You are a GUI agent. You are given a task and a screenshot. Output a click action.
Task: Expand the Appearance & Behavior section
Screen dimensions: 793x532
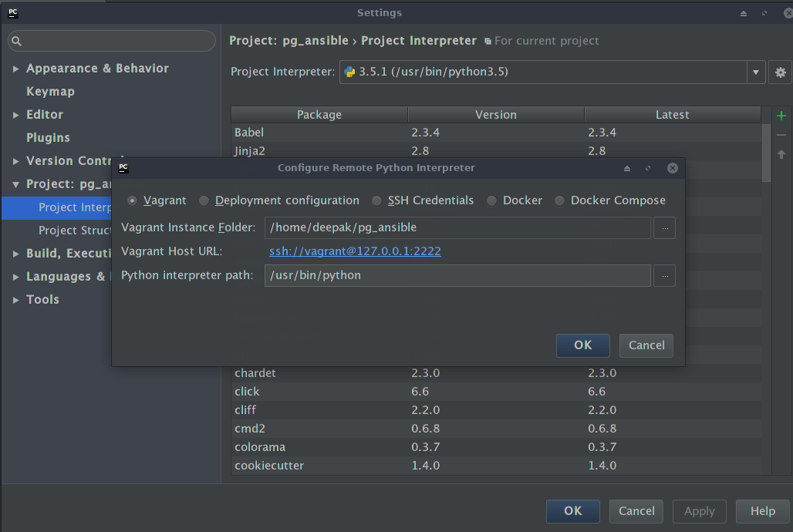[x=15, y=68]
